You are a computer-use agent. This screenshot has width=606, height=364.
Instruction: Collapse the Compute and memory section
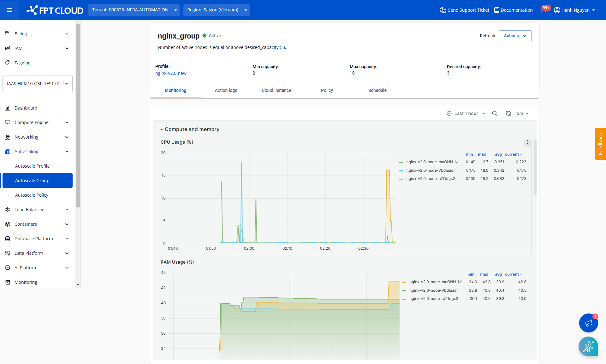[163, 129]
